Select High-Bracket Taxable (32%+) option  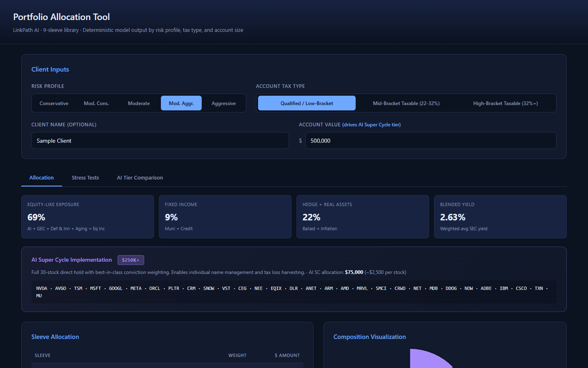coord(506,103)
